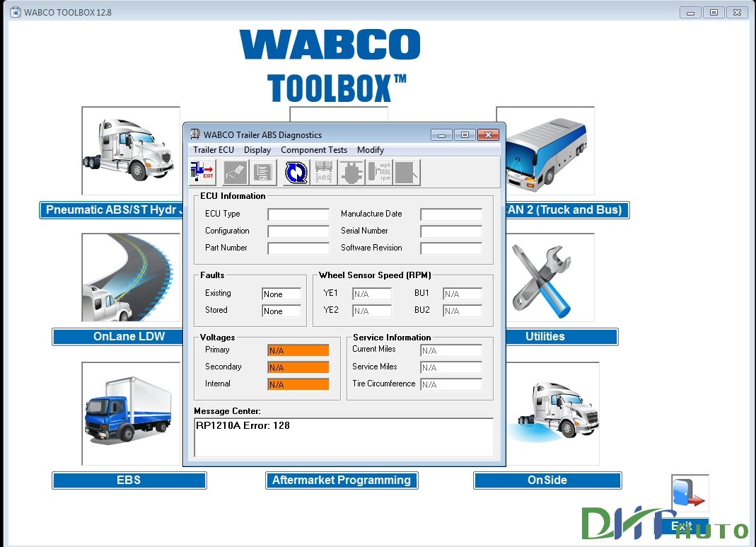Image resolution: width=756 pixels, height=547 pixels.
Task: Select the ABS ECU toolbar icon
Action: point(325,171)
